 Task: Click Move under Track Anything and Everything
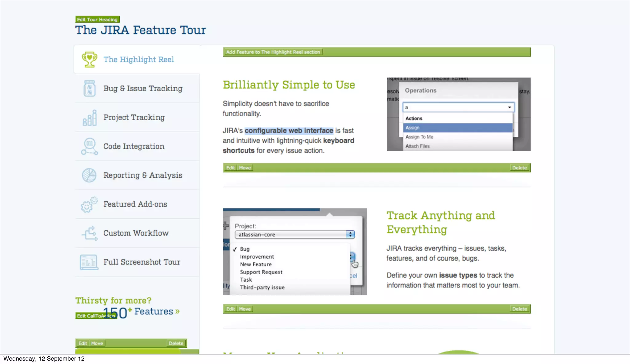(x=245, y=309)
